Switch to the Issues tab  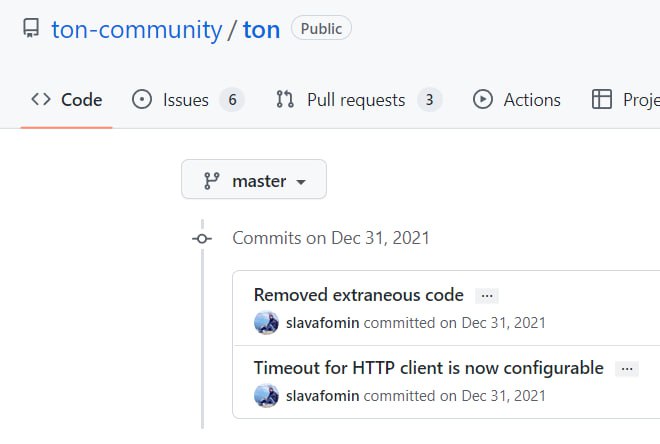tap(188, 100)
